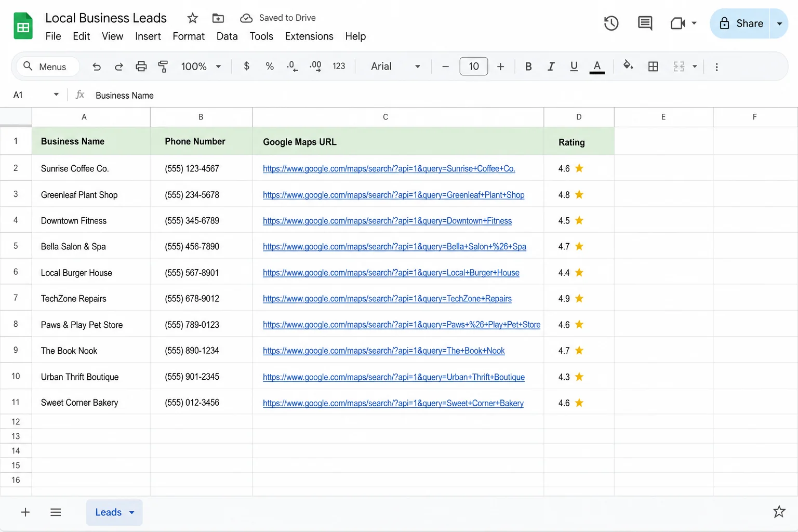This screenshot has width=798, height=532.
Task: Open the all sheets list icon
Action: click(x=56, y=512)
